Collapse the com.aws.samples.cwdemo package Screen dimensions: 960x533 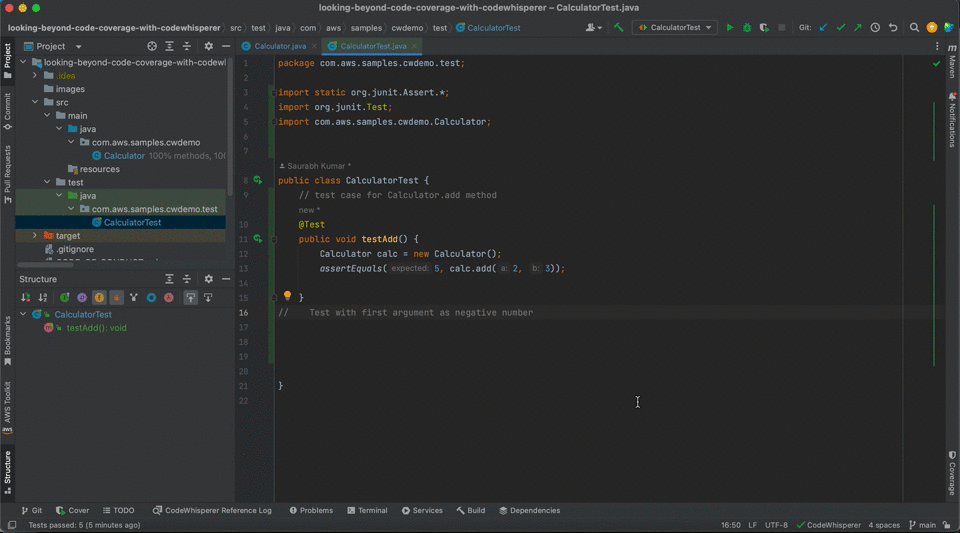(71, 142)
